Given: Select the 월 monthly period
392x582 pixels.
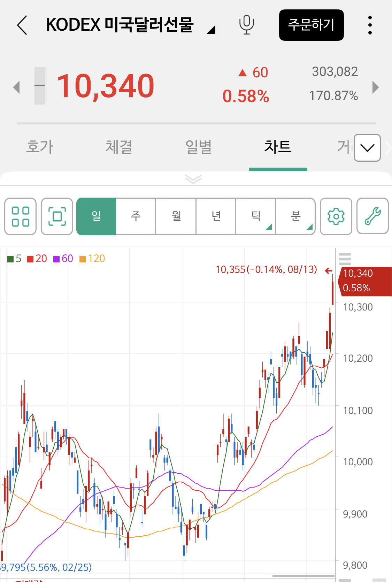Looking at the screenshot, I should 176,216.
